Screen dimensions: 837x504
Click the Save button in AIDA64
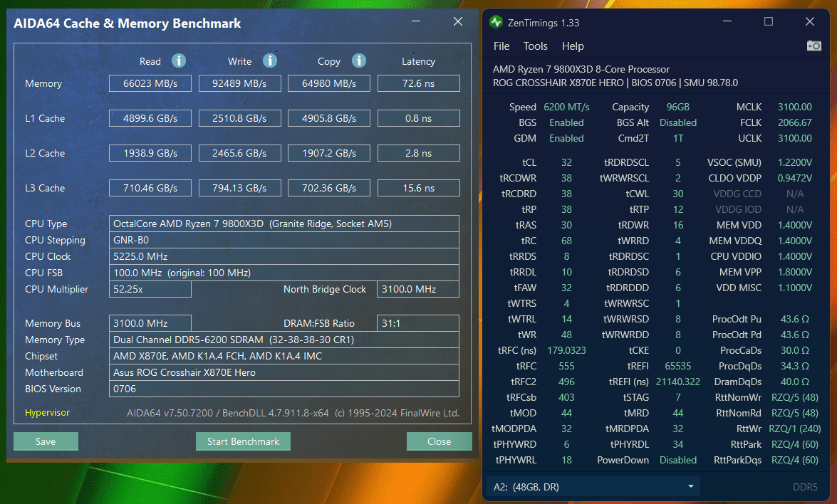46,441
